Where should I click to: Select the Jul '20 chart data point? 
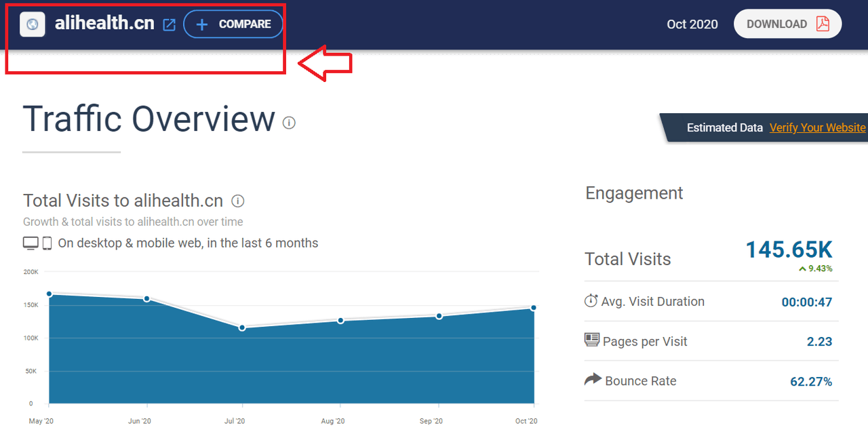click(242, 327)
